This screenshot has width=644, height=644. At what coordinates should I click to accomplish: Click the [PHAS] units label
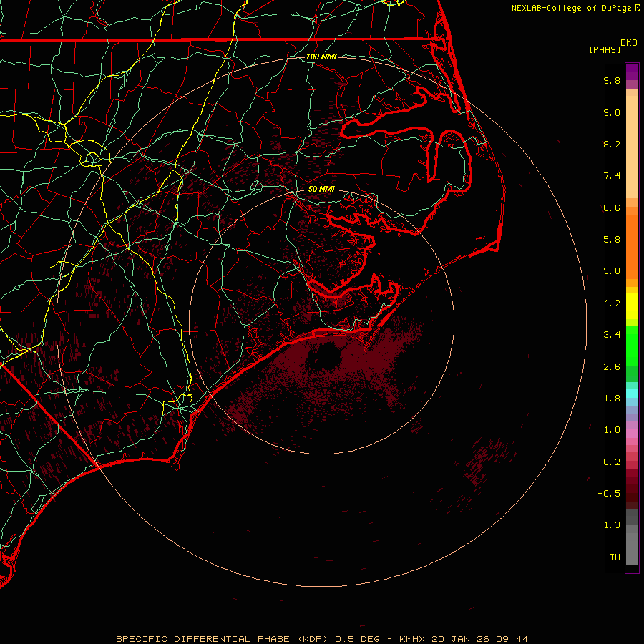605,49
